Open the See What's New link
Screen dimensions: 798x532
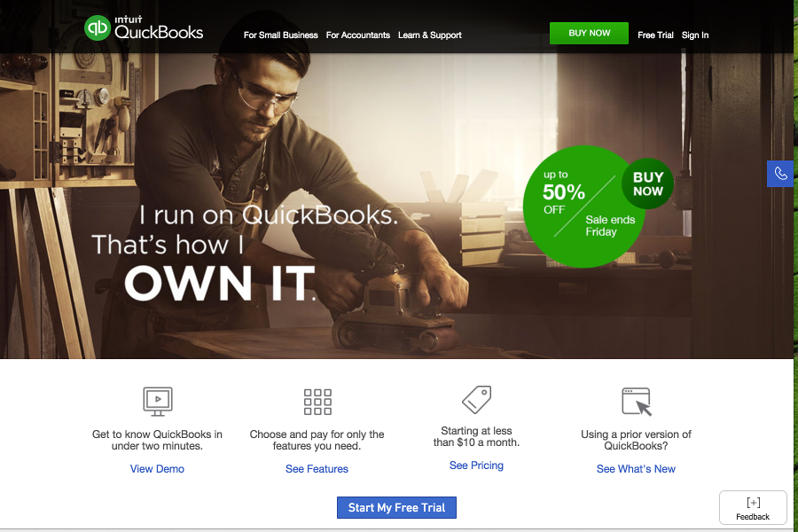click(x=636, y=469)
